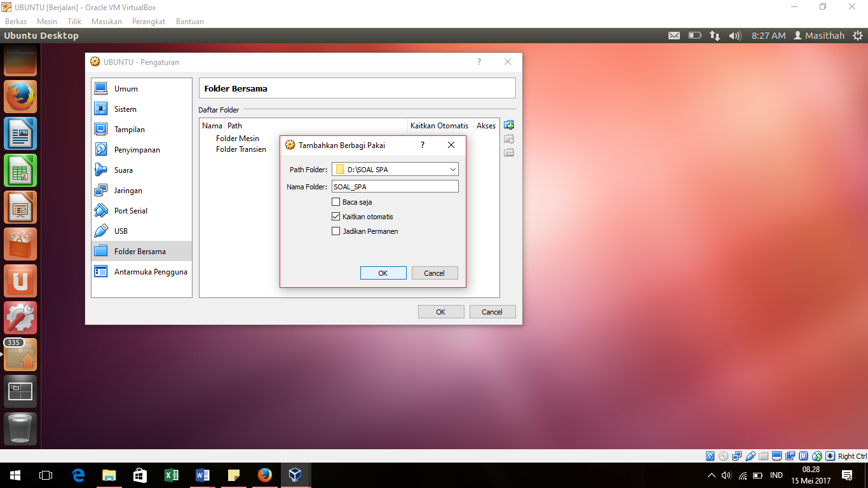Screen dimensions: 868x488
Task: Open the Perangkat menu
Action: (149, 22)
